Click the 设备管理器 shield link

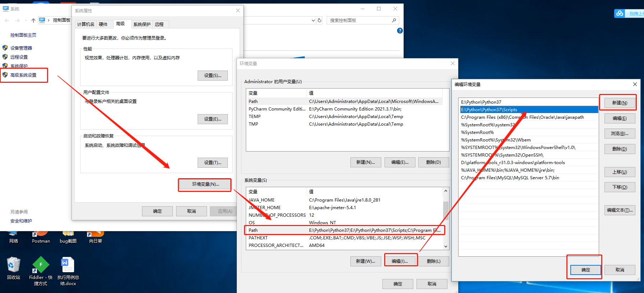click(21, 48)
